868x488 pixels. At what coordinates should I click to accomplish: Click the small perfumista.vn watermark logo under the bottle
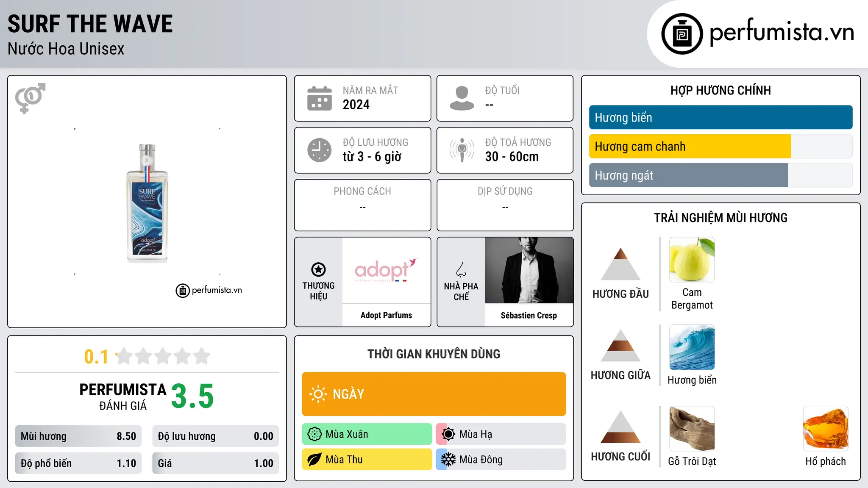click(209, 291)
